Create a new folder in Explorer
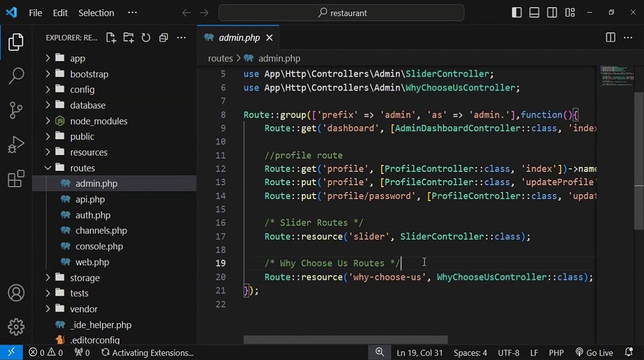 tap(129, 37)
